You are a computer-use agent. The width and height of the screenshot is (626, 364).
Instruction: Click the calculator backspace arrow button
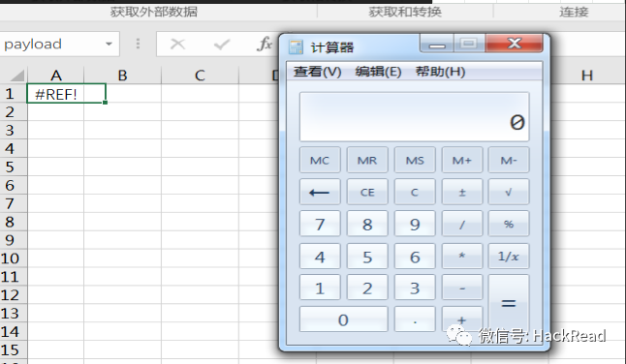tap(320, 193)
